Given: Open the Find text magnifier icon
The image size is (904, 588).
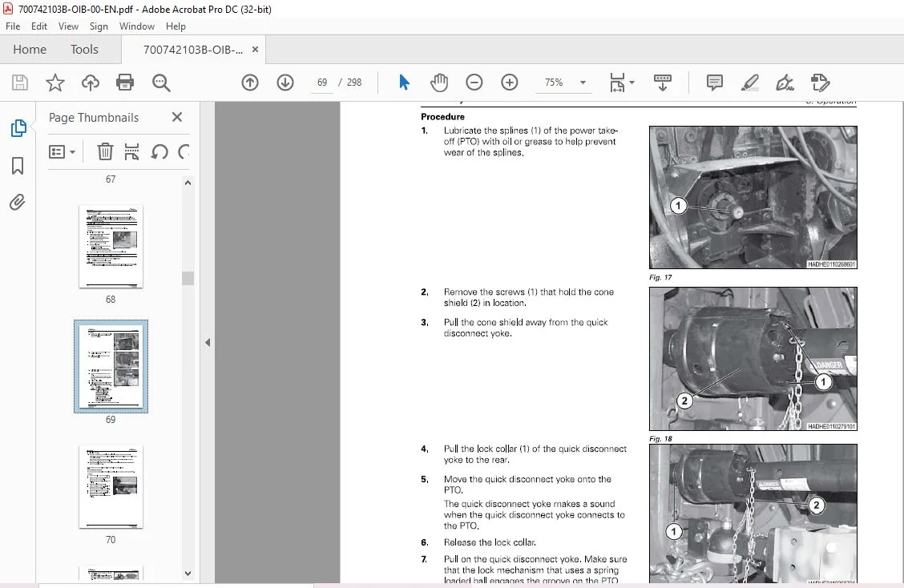Looking at the screenshot, I should [161, 83].
